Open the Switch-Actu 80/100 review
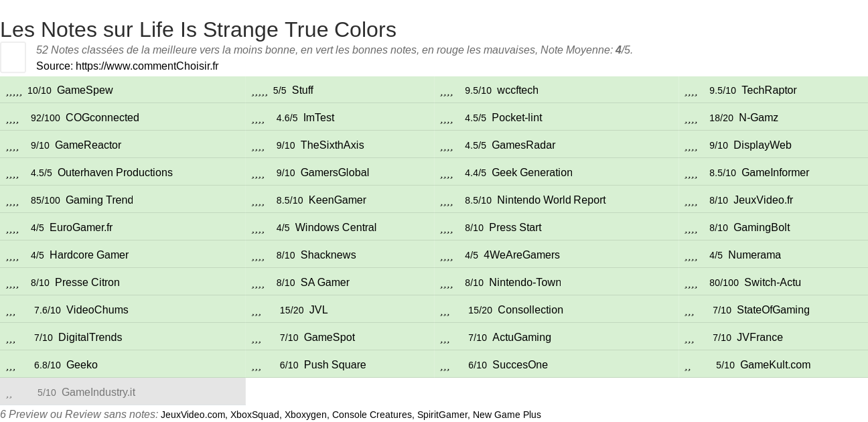The width and height of the screenshot is (868, 422). (773, 283)
